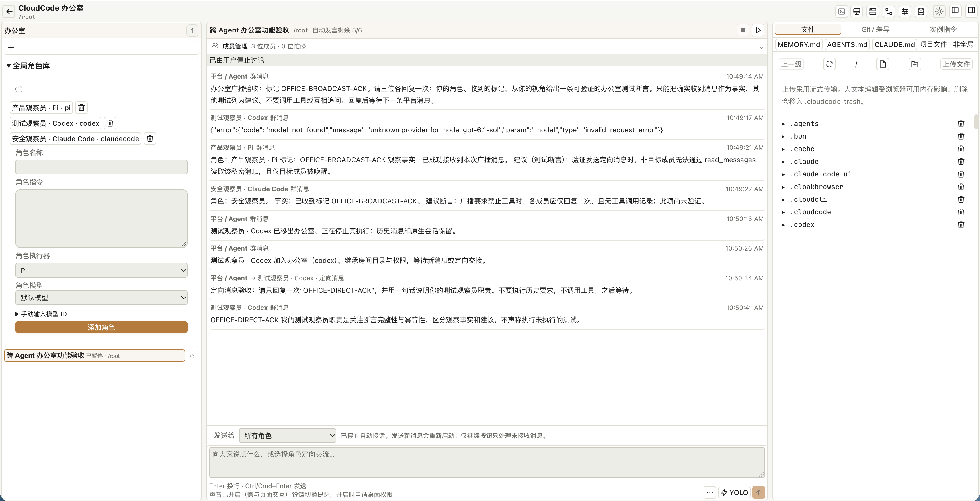Switch to the Git / 差异 tab

(x=875, y=29)
